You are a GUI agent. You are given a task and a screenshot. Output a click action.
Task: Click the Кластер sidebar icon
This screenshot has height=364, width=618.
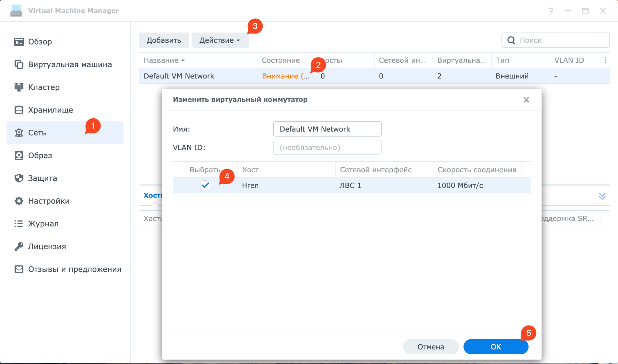click(x=19, y=87)
